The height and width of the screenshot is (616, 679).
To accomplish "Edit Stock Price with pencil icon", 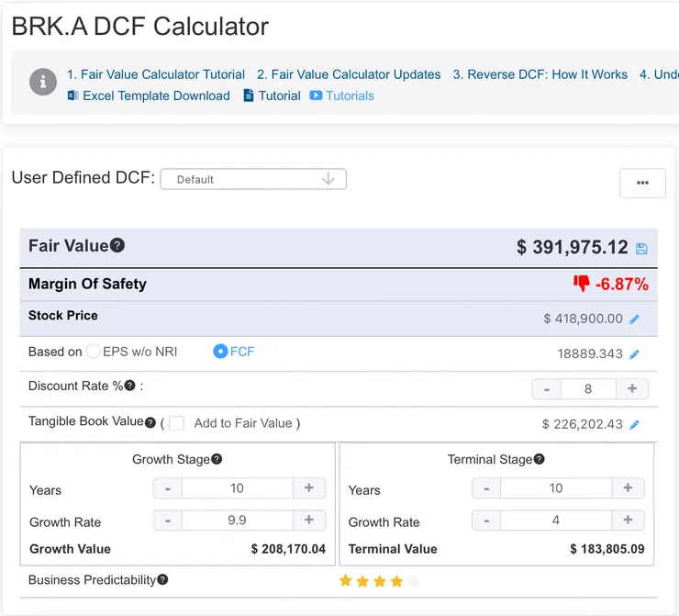I will pos(634,319).
